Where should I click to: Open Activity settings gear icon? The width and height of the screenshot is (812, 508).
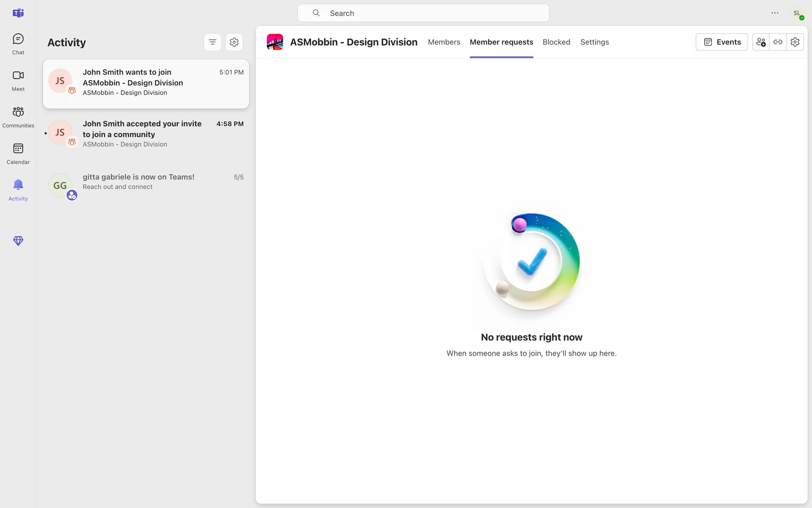click(x=234, y=42)
